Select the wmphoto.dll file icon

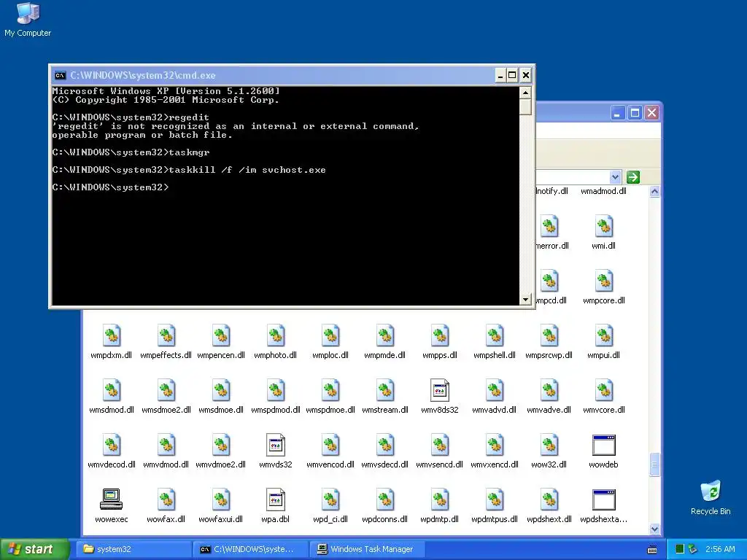tap(275, 335)
